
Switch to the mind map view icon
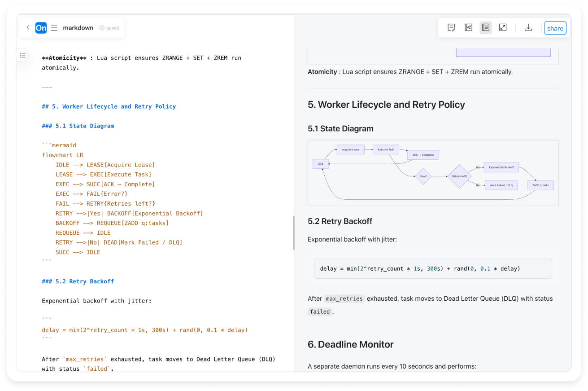coord(469,28)
